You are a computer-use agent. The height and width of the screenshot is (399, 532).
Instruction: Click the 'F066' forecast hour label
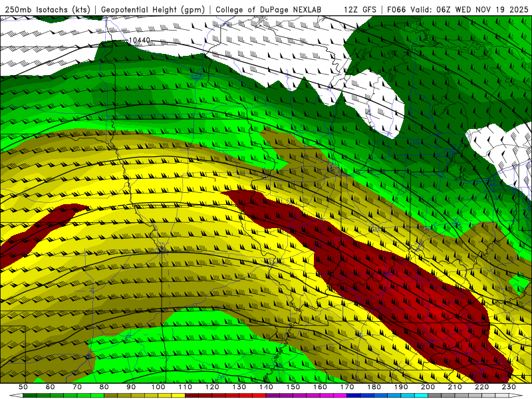pos(396,9)
